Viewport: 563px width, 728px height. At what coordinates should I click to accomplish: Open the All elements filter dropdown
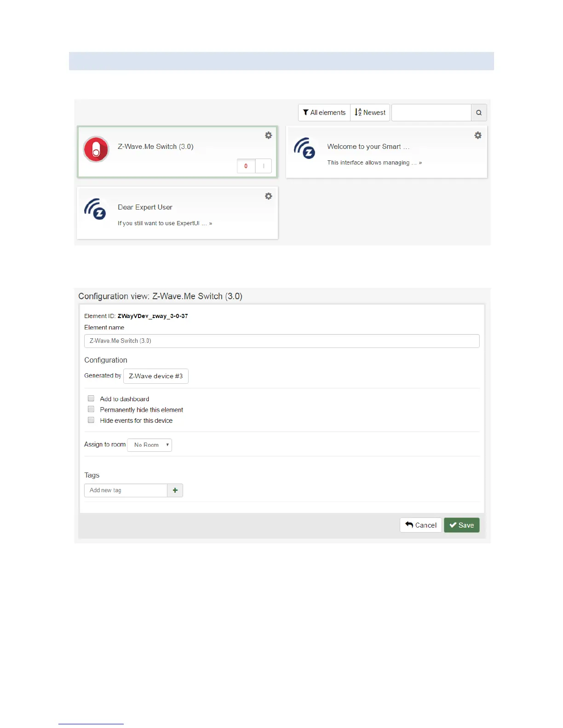tap(324, 113)
